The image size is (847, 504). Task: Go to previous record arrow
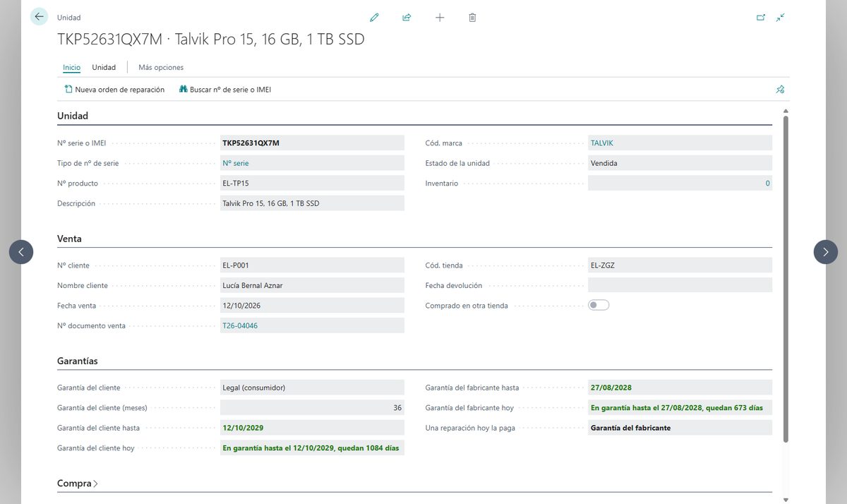coord(21,252)
